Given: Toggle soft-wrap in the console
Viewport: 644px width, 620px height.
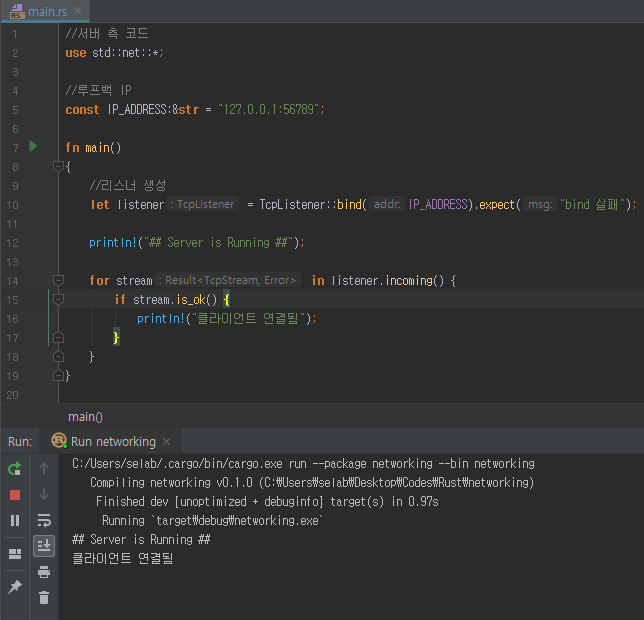Looking at the screenshot, I should coord(44,520).
